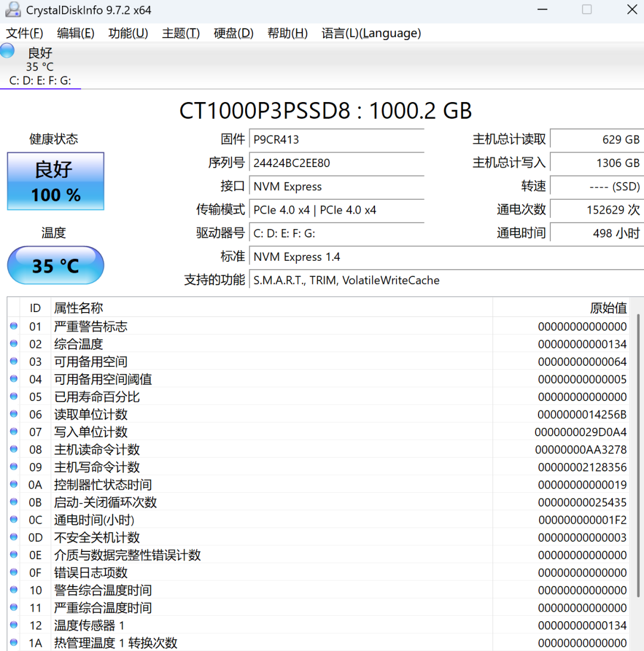Click the drive letter field C: D: E: F: G:
Screen dimensions: 644x651
(x=336, y=233)
